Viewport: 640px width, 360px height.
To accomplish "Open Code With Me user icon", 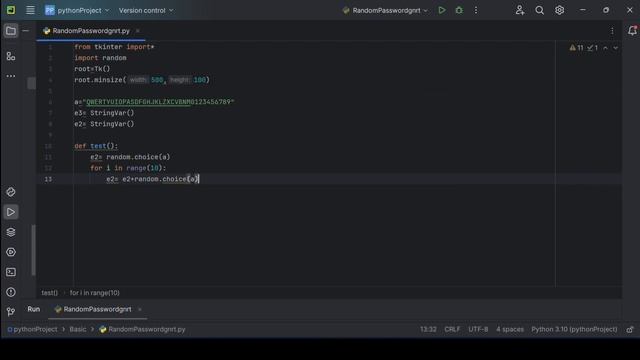I will coord(520,10).
